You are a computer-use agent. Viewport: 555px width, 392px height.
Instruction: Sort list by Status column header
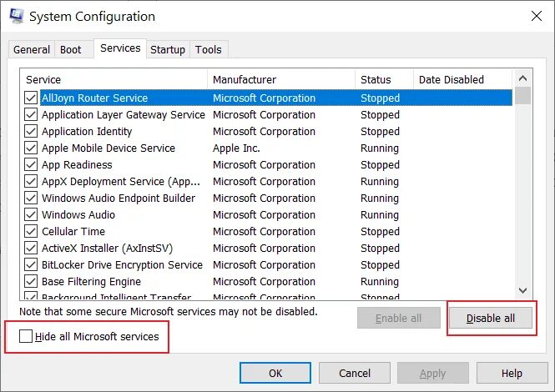click(384, 80)
